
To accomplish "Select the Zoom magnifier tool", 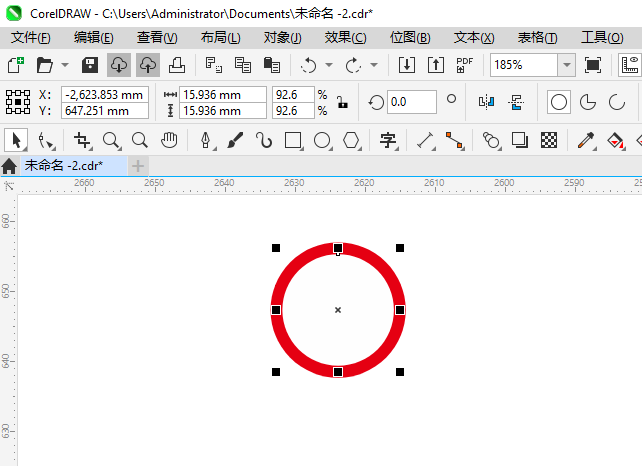I will pos(111,140).
